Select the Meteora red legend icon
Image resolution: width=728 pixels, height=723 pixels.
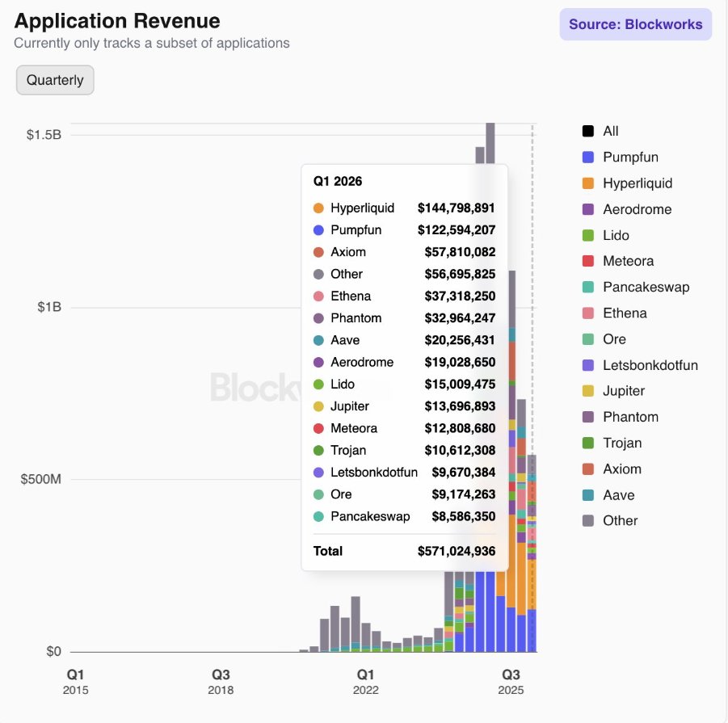tap(588, 261)
